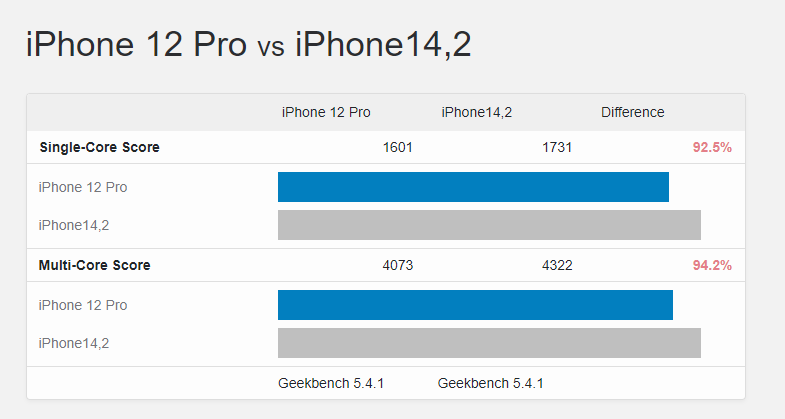
Task: Select the multi-core score value 4322
Action: tap(557, 265)
